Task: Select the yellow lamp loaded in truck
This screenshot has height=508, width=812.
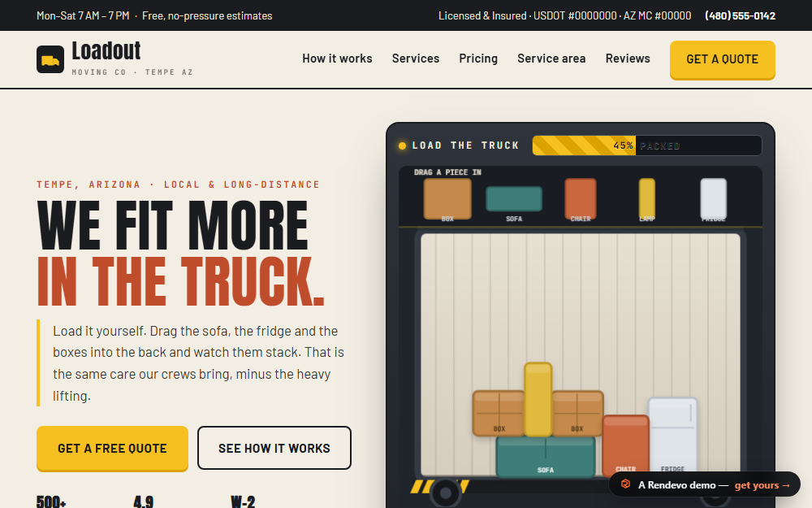Action: 538,399
